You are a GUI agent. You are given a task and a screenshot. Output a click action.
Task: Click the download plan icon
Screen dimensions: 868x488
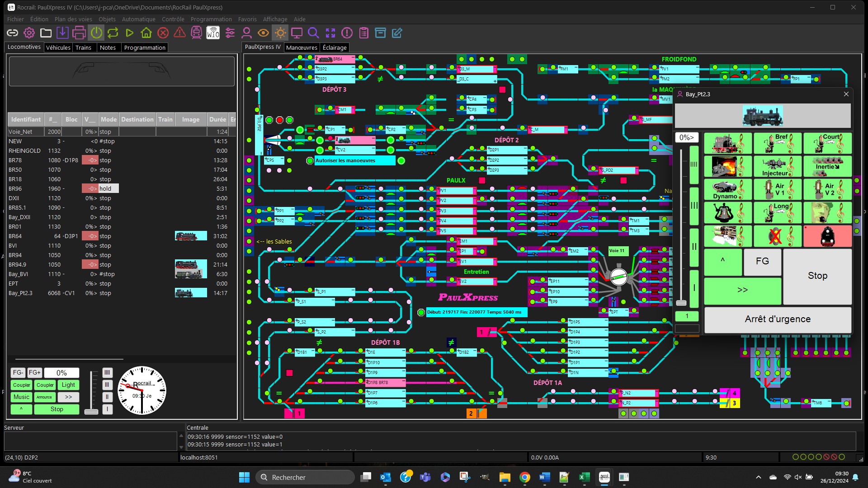[x=62, y=33]
